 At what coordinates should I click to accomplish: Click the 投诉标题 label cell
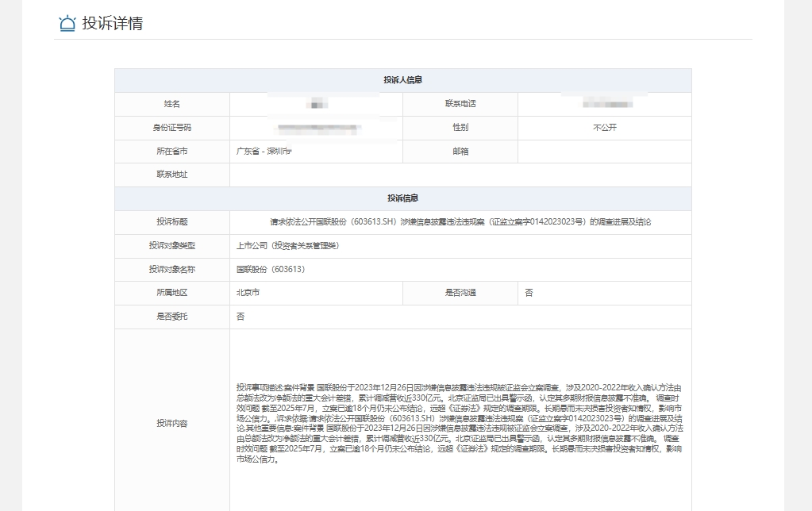click(x=172, y=222)
